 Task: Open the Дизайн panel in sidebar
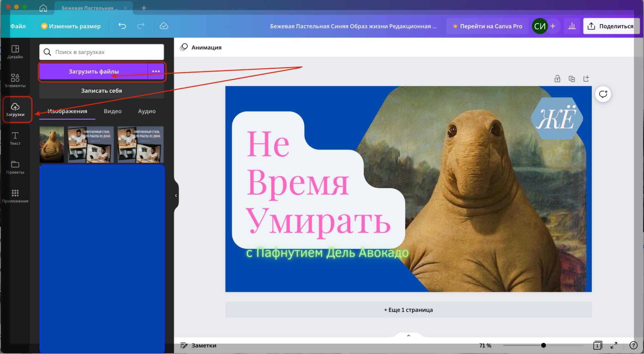click(x=15, y=52)
